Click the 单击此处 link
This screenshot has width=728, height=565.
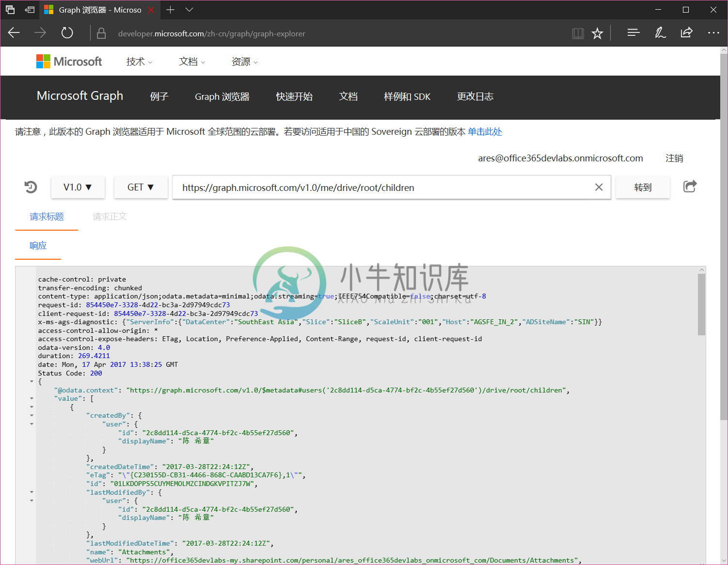point(485,132)
